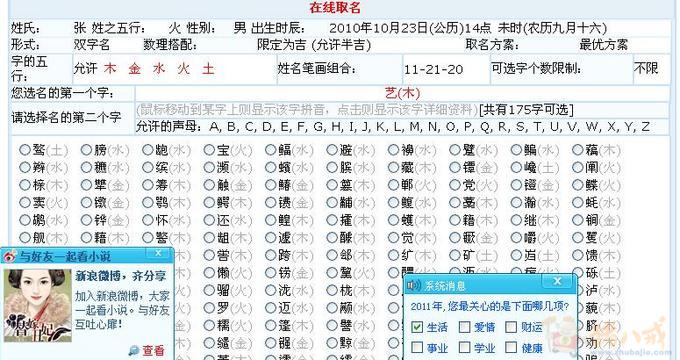Choose the 罗(火) character option
The width and height of the screenshot is (680, 360).
210,308
